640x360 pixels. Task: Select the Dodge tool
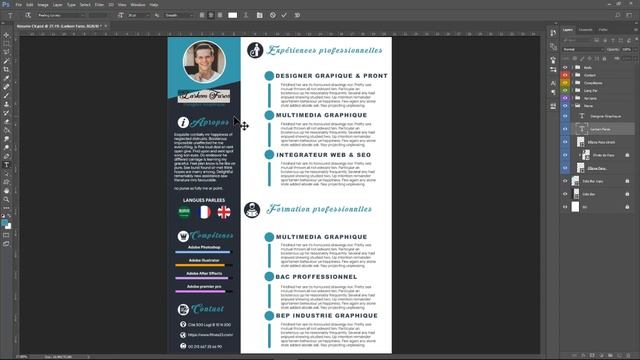click(x=6, y=148)
